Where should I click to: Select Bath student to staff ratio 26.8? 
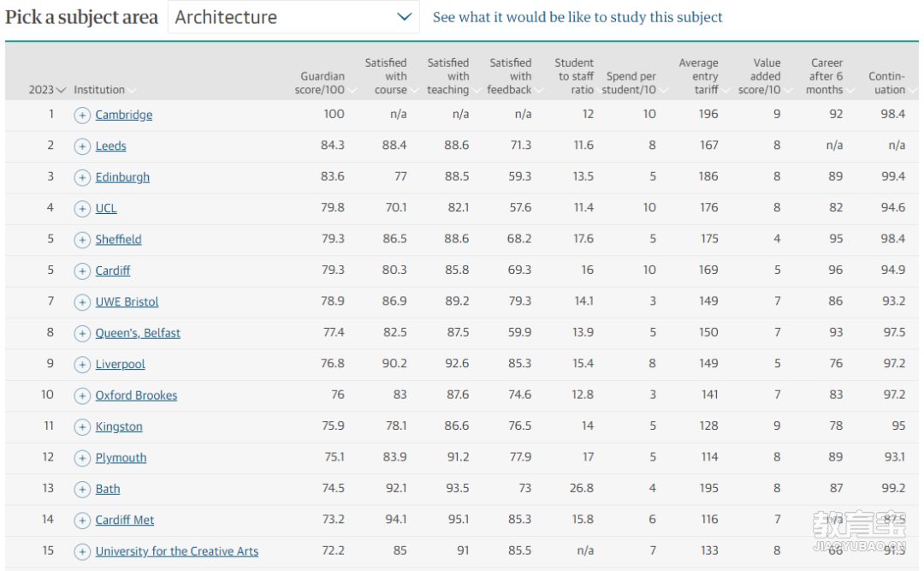tap(582, 489)
